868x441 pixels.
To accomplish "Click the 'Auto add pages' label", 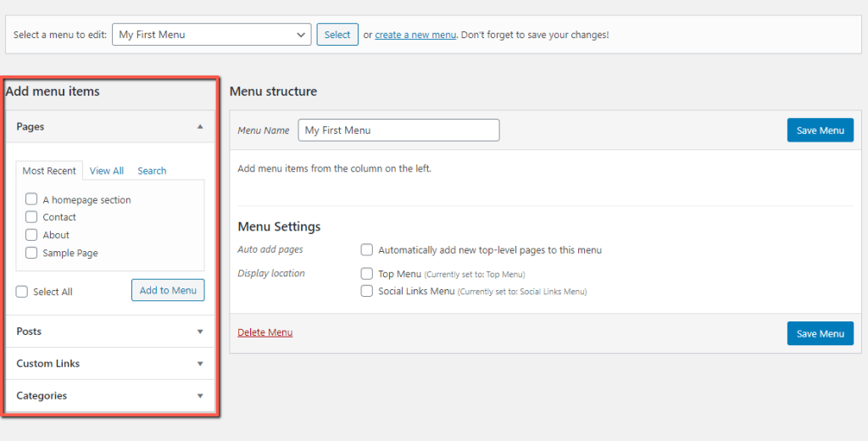I will [x=270, y=249].
